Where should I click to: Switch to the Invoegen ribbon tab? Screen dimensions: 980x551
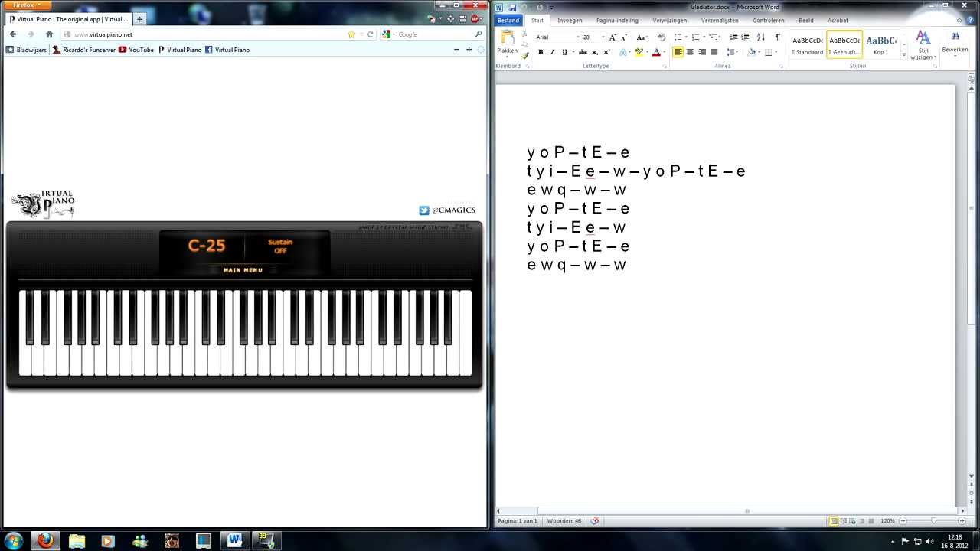(570, 21)
